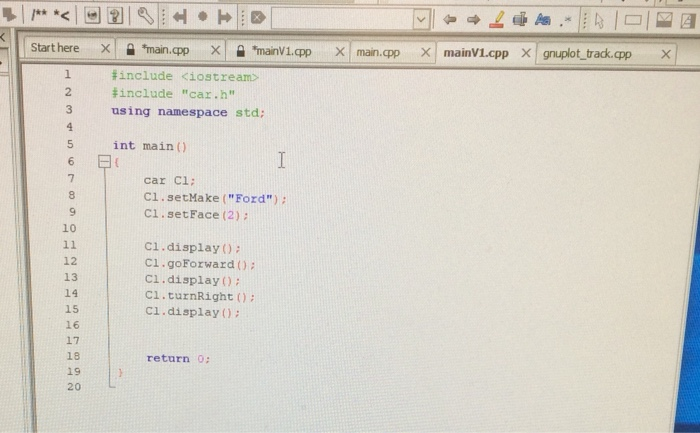The image size is (700, 433).
Task: Click the closing brace on line 19
Action: pos(120,372)
